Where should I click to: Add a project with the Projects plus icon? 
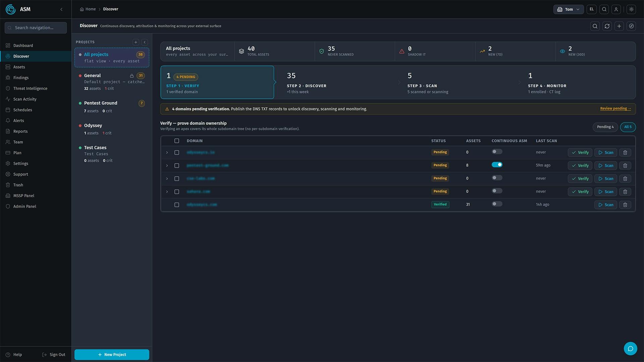136,42
